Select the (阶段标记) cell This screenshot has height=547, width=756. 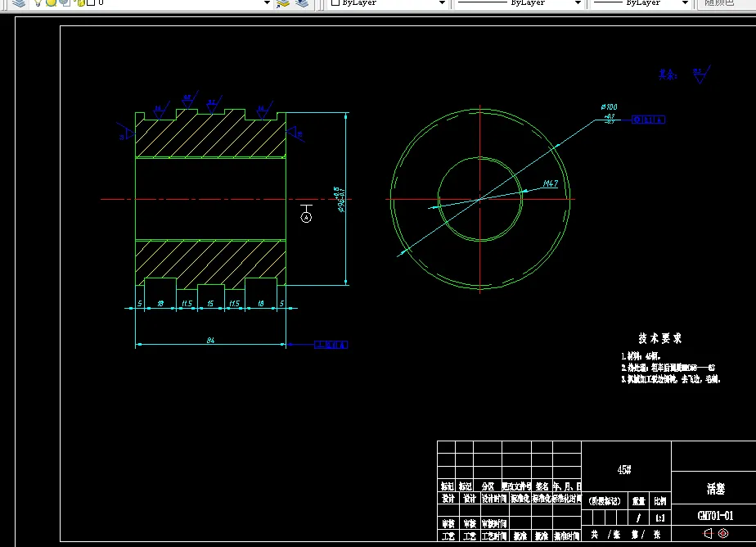click(605, 501)
